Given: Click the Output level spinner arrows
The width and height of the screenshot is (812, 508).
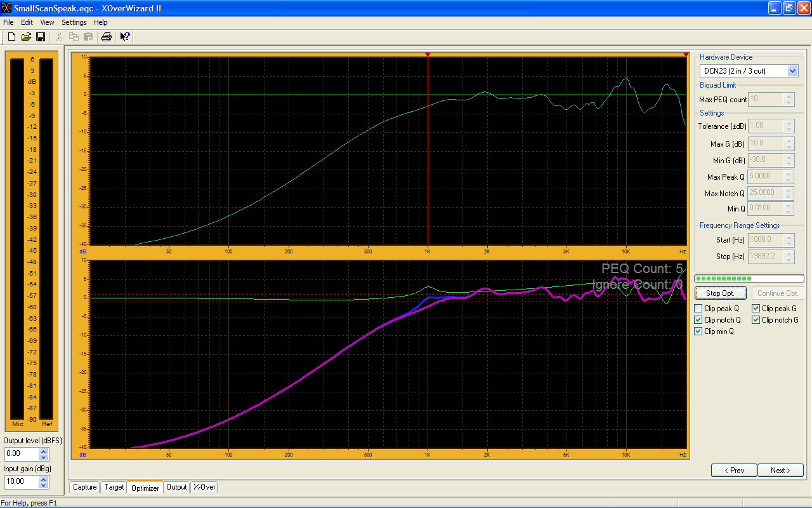Looking at the screenshot, I should (x=44, y=454).
